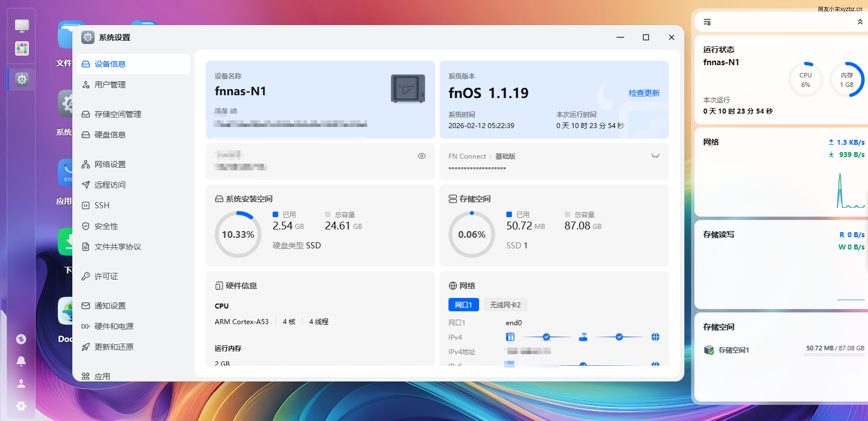Open the colorful app grid launcher icon
The height and width of the screenshot is (421, 868).
click(x=22, y=48)
